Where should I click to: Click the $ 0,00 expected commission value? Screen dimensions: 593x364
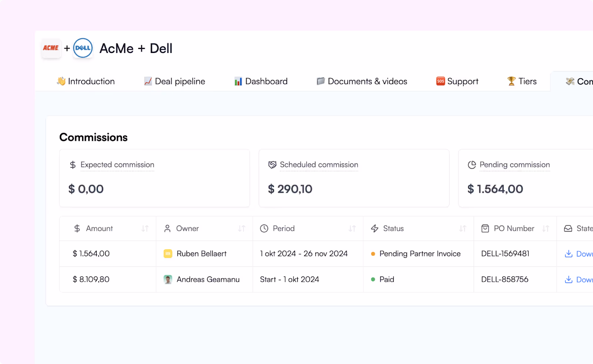[x=86, y=189]
